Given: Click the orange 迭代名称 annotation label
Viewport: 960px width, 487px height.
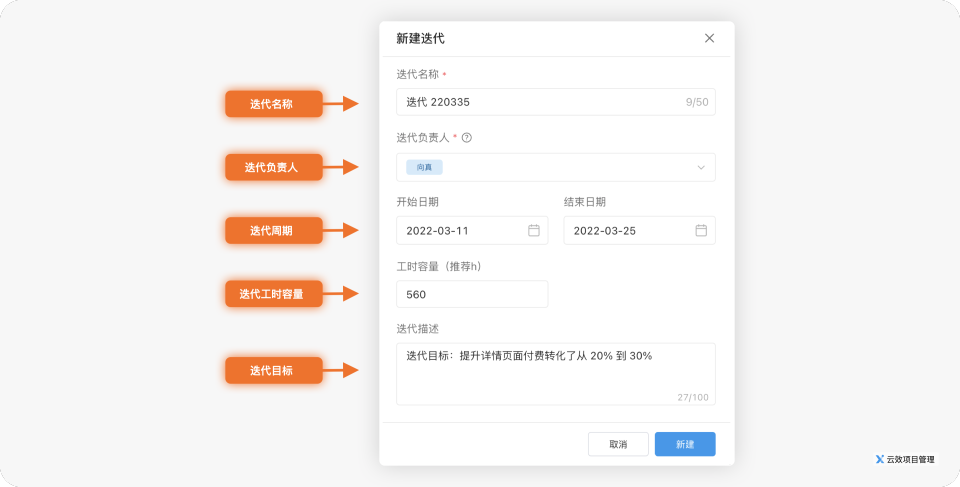Looking at the screenshot, I should pyautogui.click(x=273, y=104).
